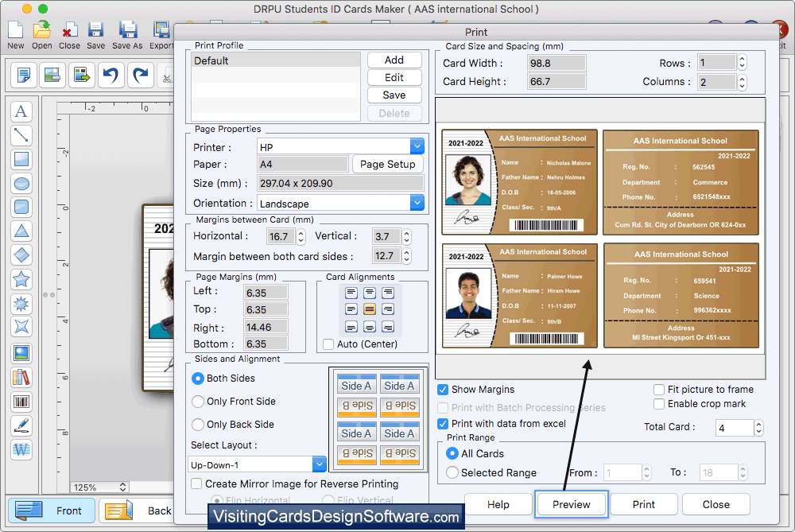Open Page Setup
This screenshot has width=795, height=532.
(x=387, y=164)
